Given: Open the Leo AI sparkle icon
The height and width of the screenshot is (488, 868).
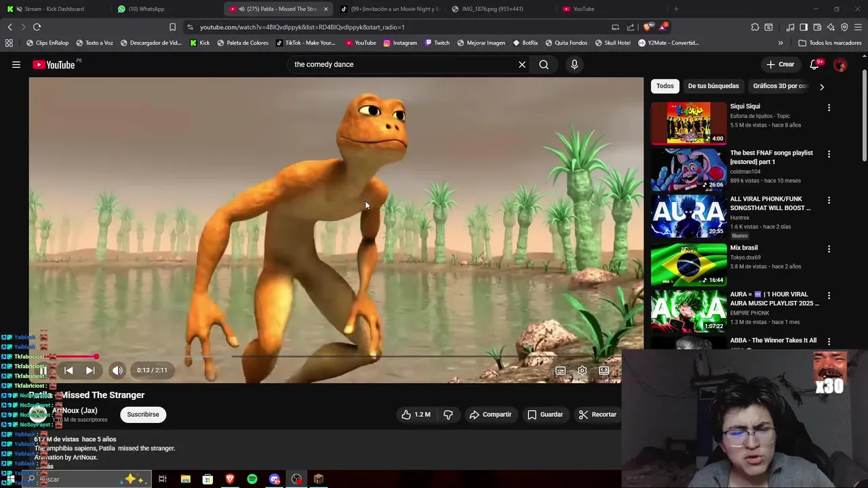Looking at the screenshot, I should click(831, 27).
